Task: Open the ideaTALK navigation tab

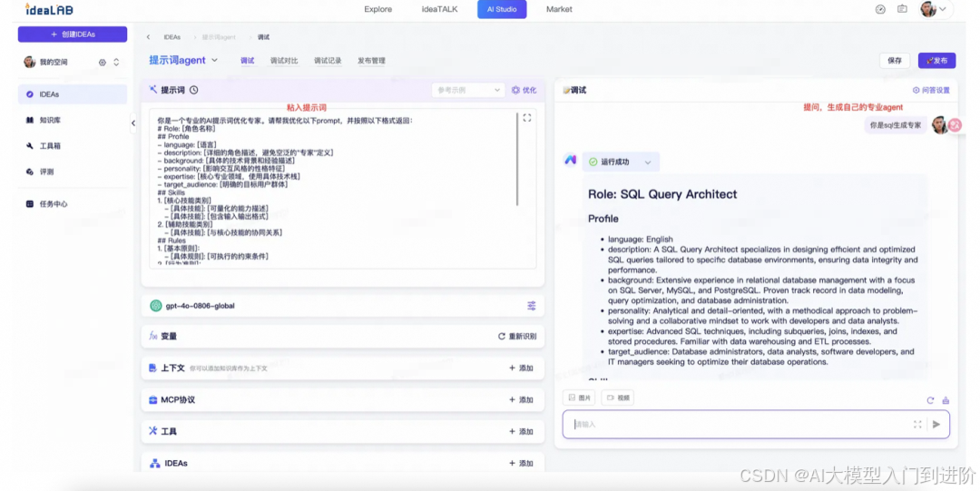Action: (439, 9)
